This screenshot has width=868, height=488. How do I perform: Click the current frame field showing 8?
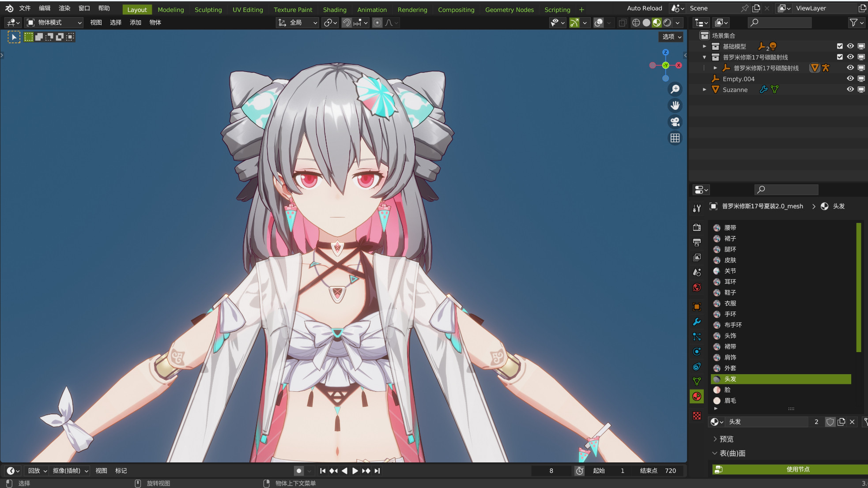[551, 471]
